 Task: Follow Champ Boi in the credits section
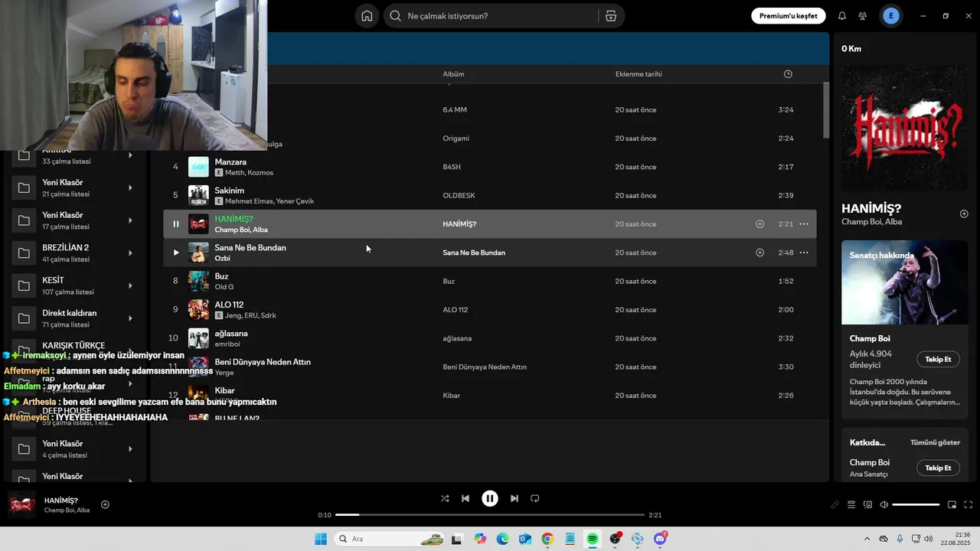point(938,468)
